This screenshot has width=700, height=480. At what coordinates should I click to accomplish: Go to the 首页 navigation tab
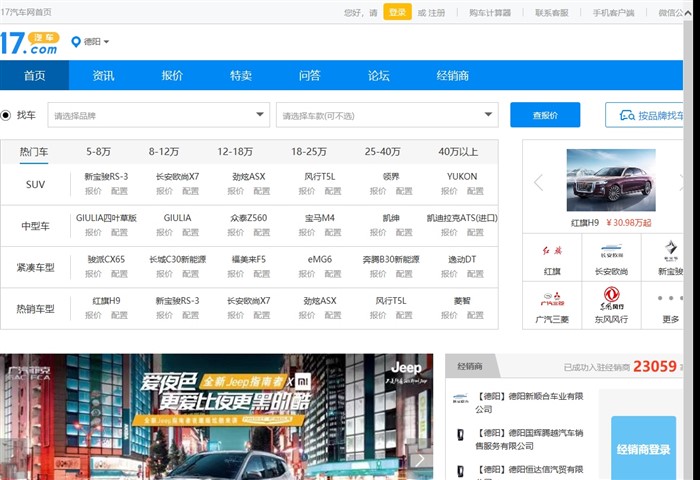[34, 75]
